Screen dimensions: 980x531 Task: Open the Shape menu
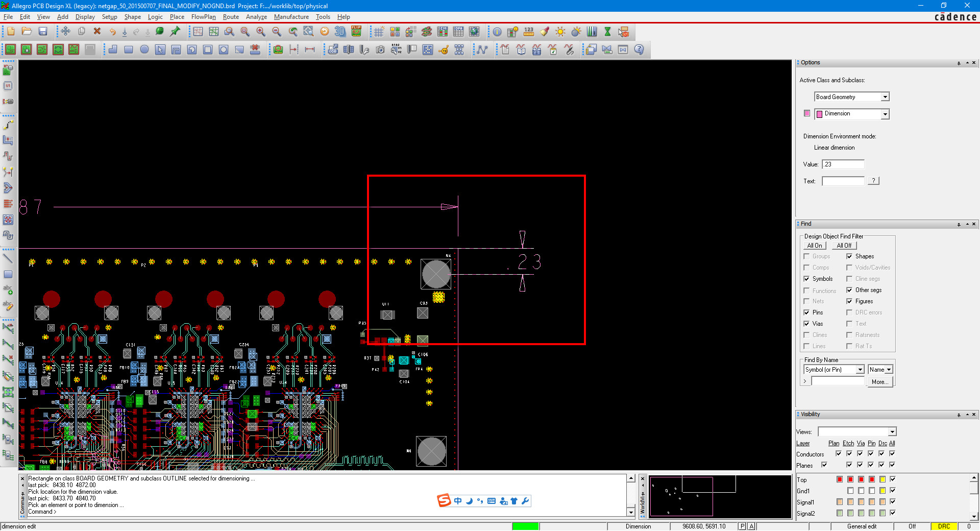(133, 17)
